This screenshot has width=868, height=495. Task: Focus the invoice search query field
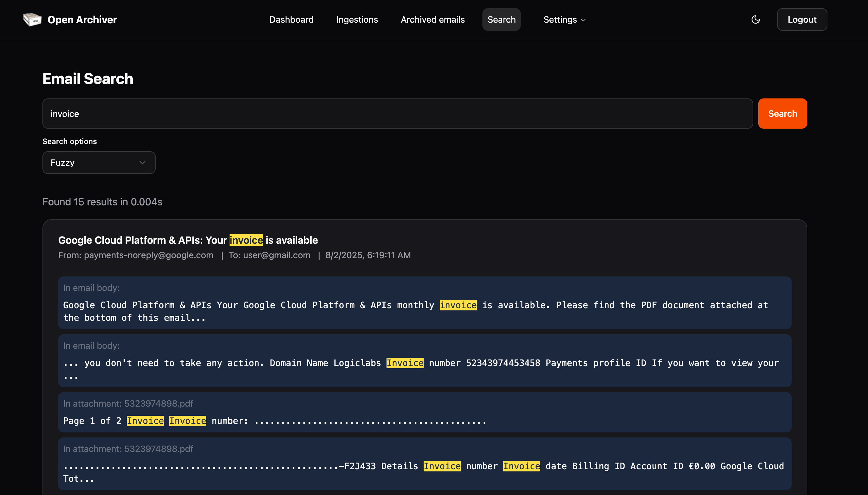[398, 114]
